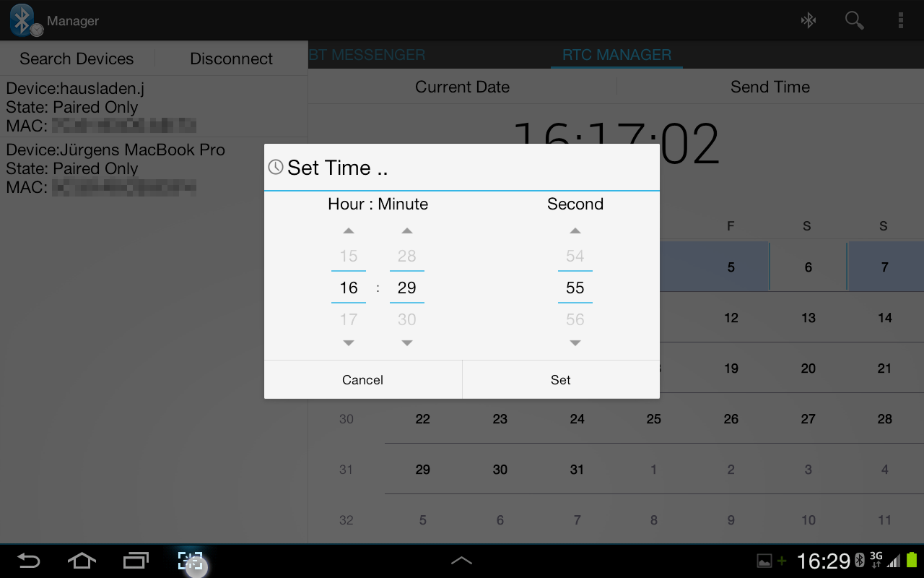Switch to BT MESSENGER tab
924x578 pixels.
pos(367,55)
